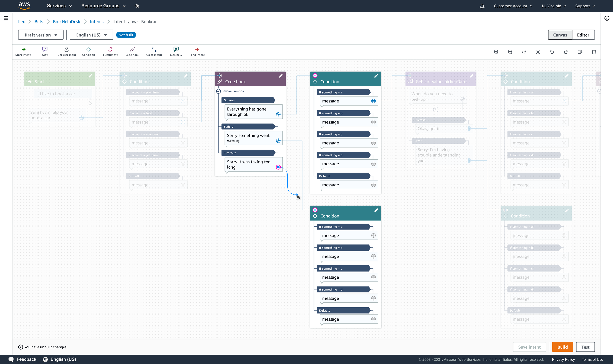Select connector on 'Everything has gone through ok'
613x364 pixels.
[x=278, y=114]
